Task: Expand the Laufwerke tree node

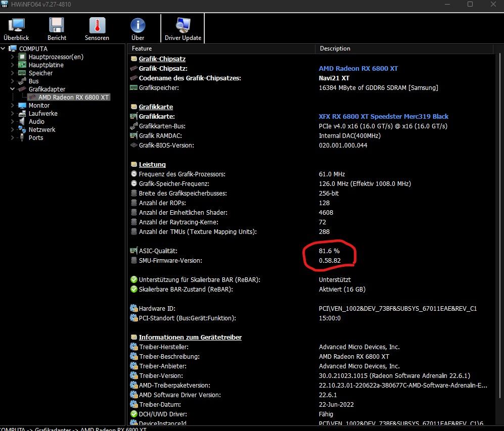Action: [13, 113]
